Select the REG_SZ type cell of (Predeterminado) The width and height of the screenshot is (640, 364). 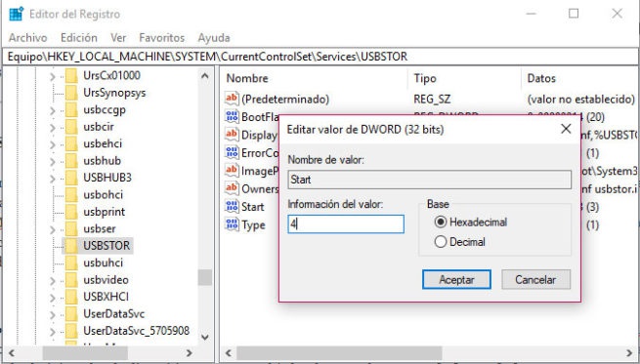click(x=432, y=99)
